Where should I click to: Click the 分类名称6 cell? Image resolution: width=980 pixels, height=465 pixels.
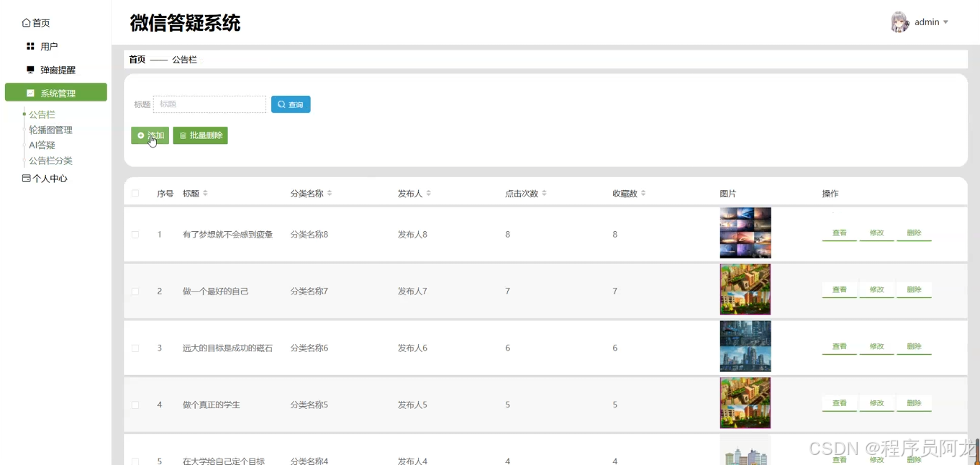[309, 348]
